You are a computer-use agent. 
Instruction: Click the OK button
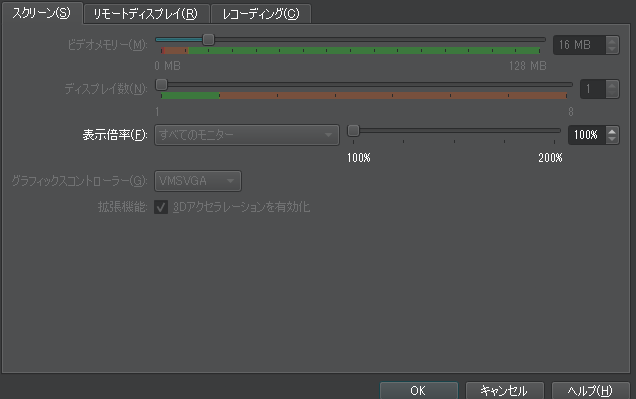click(419, 390)
